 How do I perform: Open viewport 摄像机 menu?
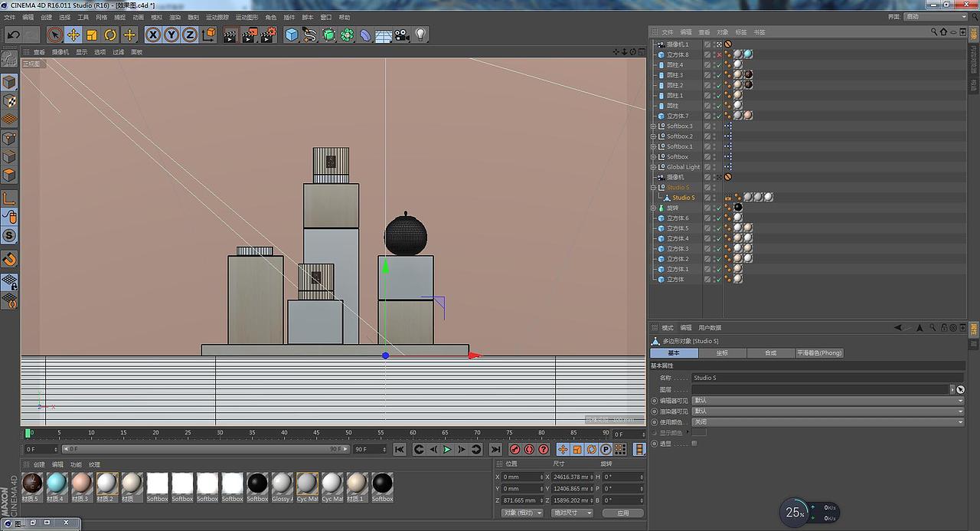point(60,52)
